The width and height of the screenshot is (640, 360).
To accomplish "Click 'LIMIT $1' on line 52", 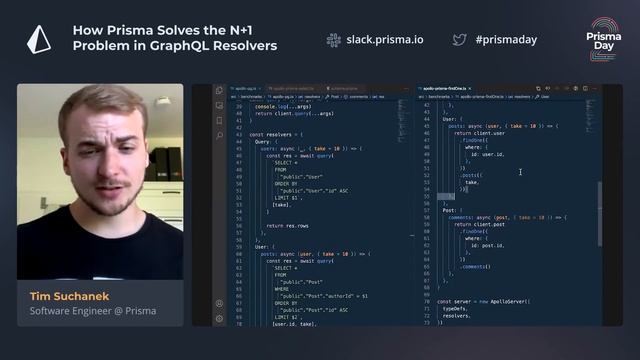I will point(289,198).
